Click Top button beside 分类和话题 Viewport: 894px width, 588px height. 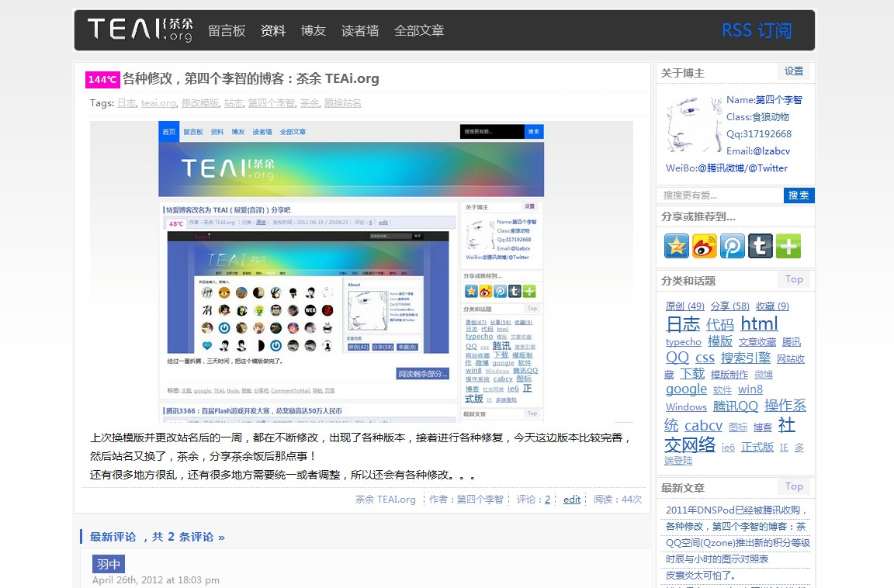(x=794, y=279)
